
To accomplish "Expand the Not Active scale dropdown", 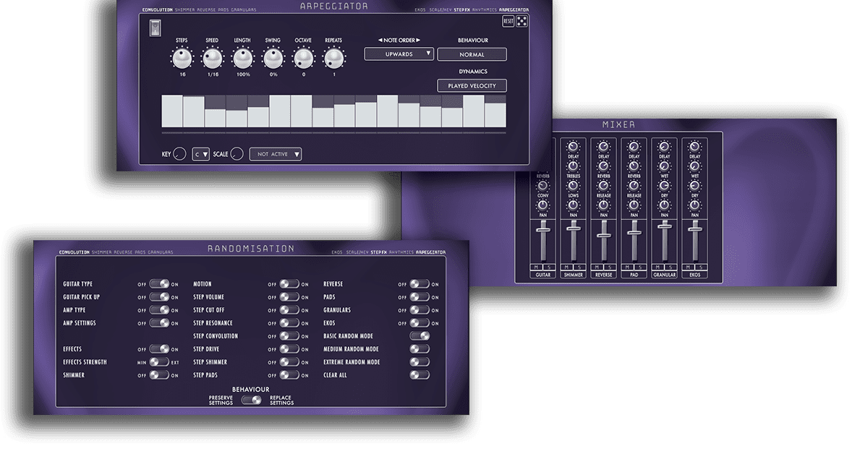I will click(276, 154).
